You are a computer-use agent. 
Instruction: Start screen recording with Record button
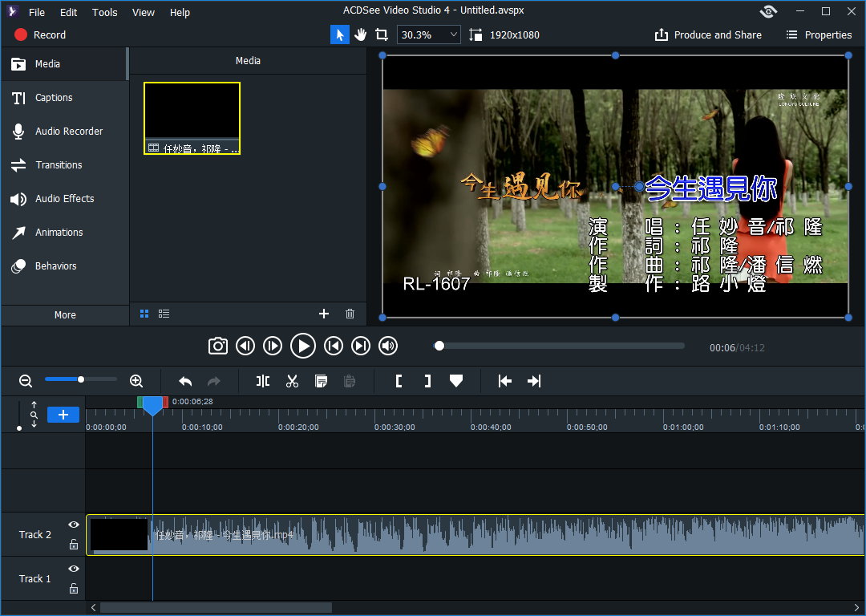pyautogui.click(x=40, y=34)
